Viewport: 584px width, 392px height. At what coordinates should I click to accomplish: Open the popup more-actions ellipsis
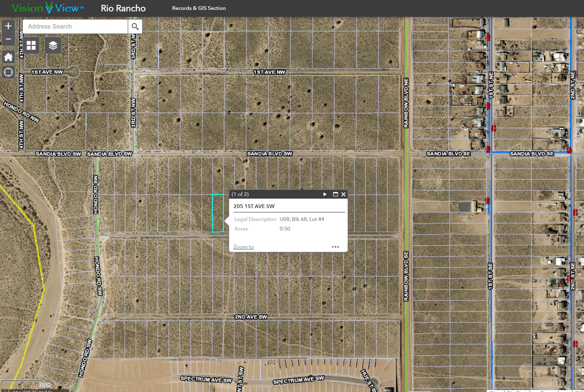coord(335,247)
